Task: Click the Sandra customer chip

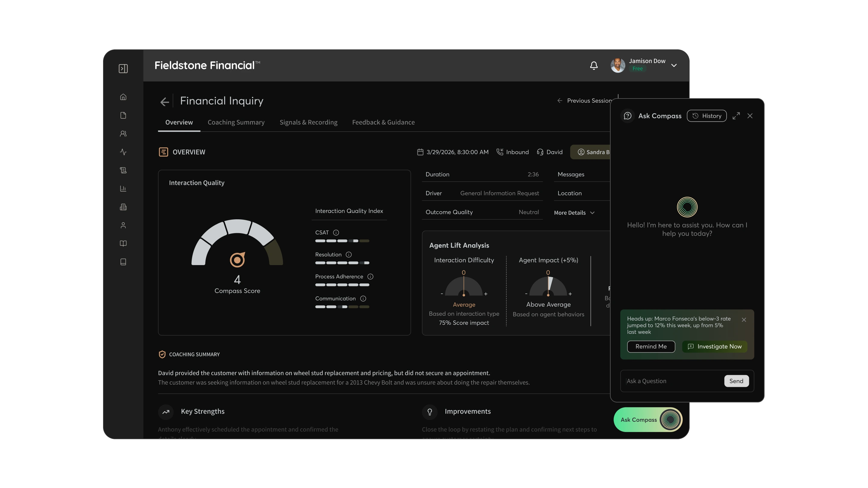Action: pos(590,152)
